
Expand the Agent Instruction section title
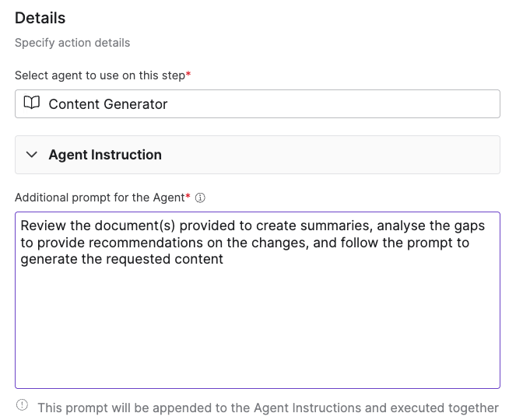pos(105,155)
